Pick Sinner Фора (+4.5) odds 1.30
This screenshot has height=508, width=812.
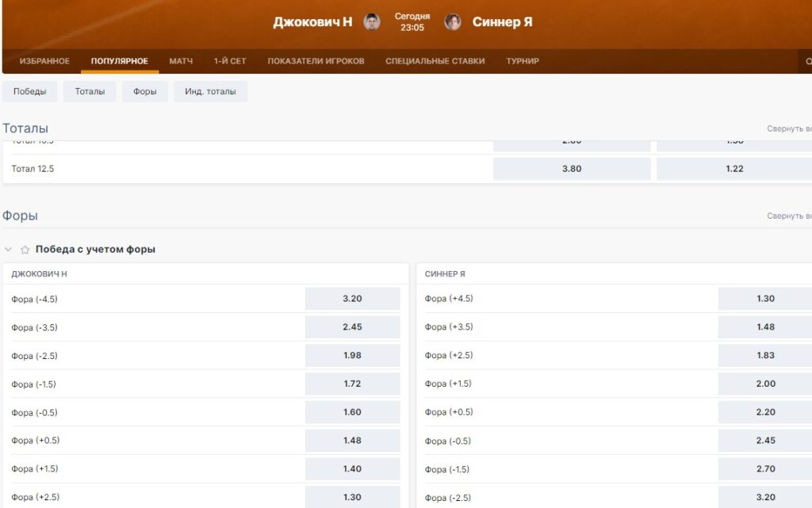(765, 299)
